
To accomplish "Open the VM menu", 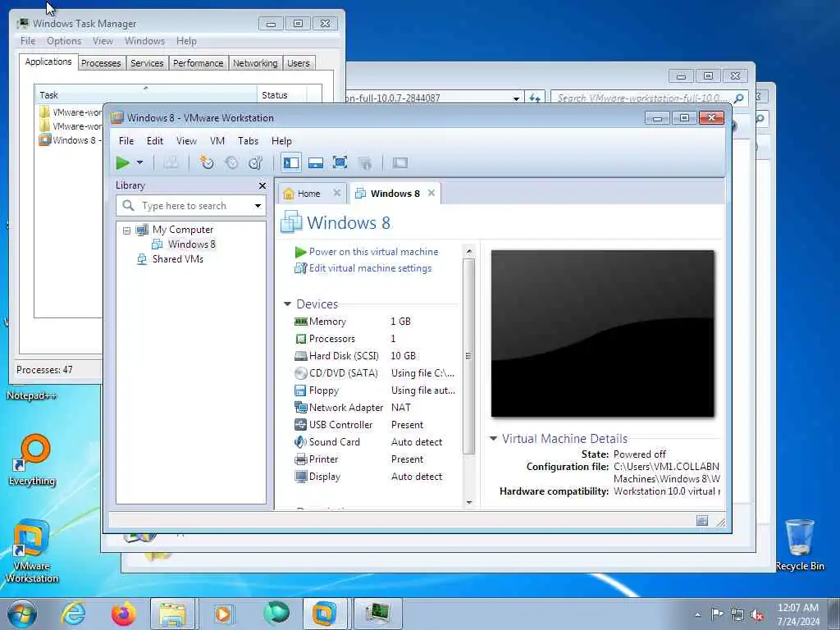I will point(217,141).
